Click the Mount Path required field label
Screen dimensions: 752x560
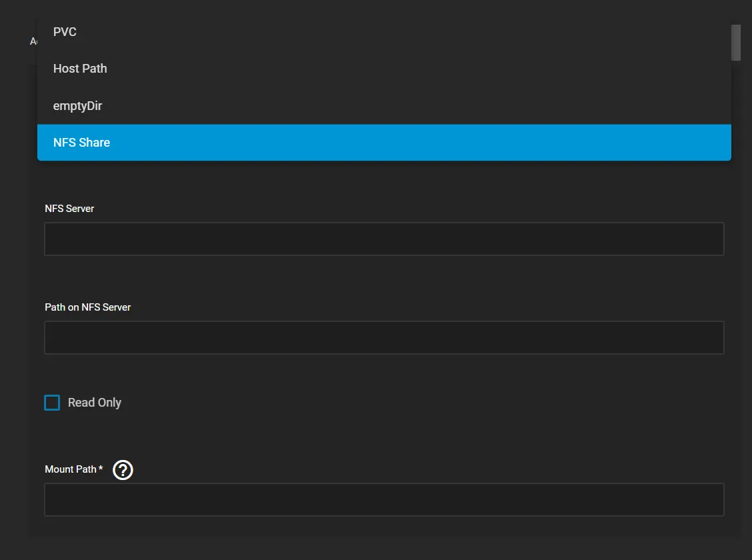73,469
